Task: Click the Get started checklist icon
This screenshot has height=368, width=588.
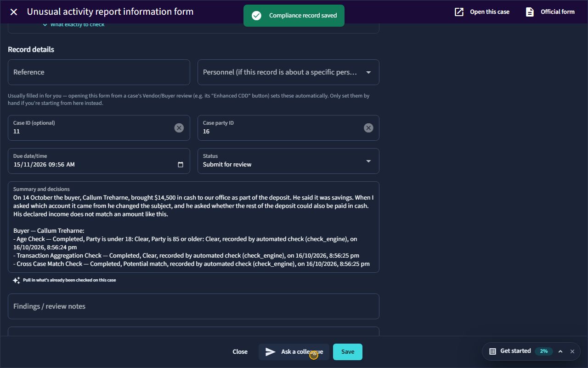Action: point(492,351)
